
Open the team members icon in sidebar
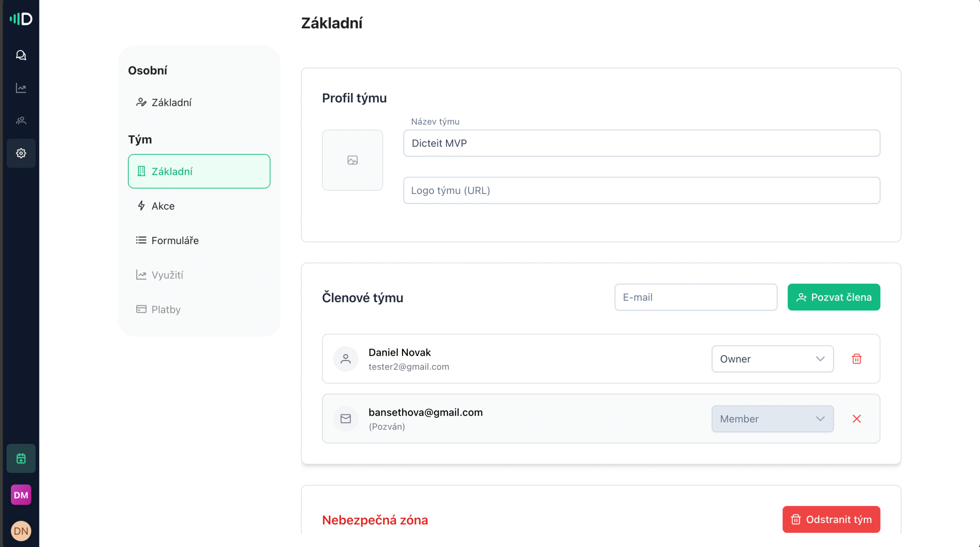point(21,120)
